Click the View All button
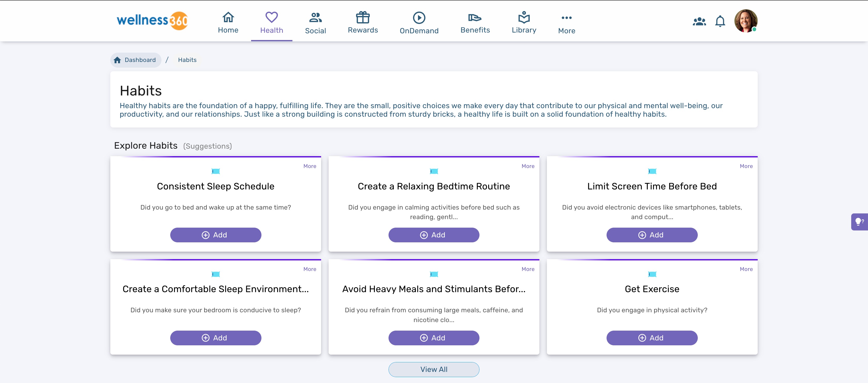868x383 pixels. click(x=434, y=370)
